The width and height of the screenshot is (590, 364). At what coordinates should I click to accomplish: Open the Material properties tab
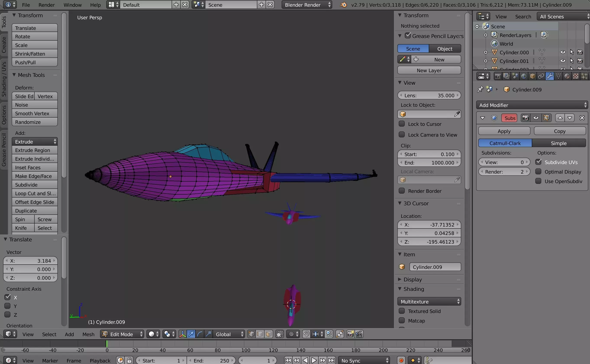point(567,77)
